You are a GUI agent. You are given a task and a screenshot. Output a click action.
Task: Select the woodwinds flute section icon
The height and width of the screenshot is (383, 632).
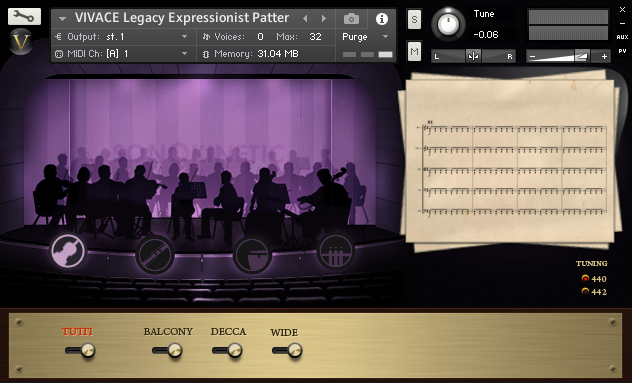[155, 254]
